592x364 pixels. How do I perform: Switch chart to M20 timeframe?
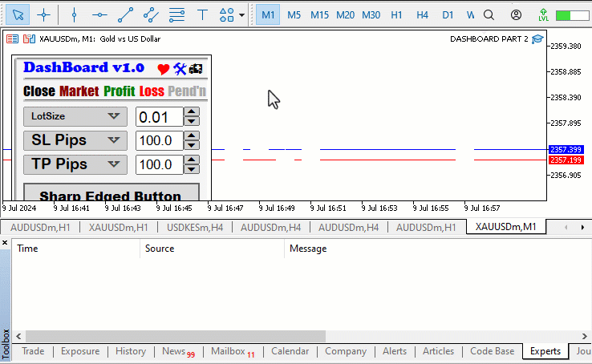pos(345,14)
